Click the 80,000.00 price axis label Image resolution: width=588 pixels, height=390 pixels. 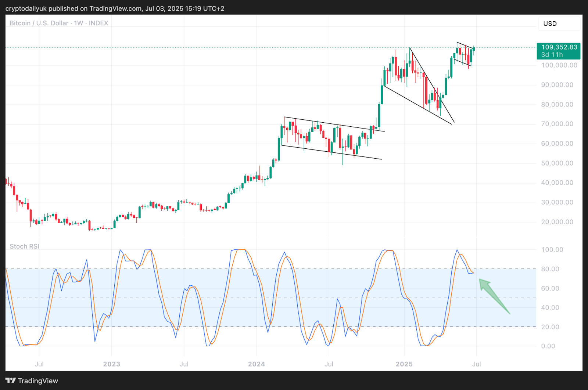pos(557,105)
